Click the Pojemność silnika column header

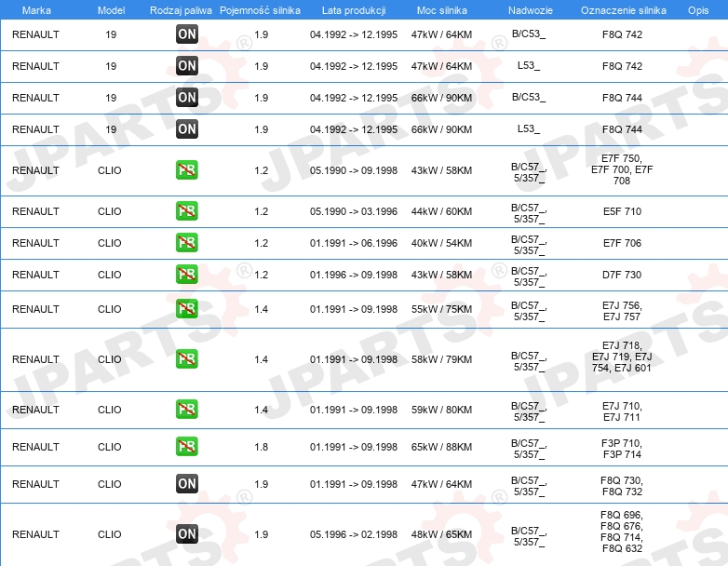click(260, 10)
